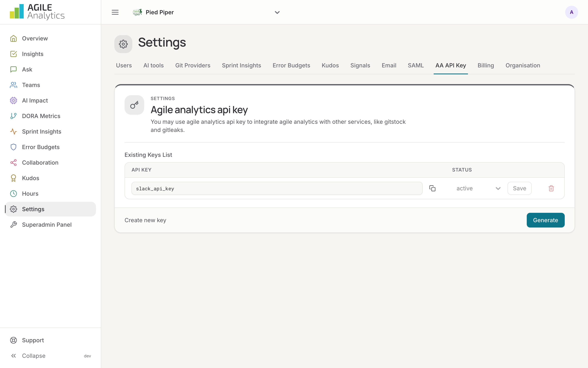Viewport: 588px width, 368px height.
Task: Open Error Budgets in the sidebar
Action: [50, 147]
